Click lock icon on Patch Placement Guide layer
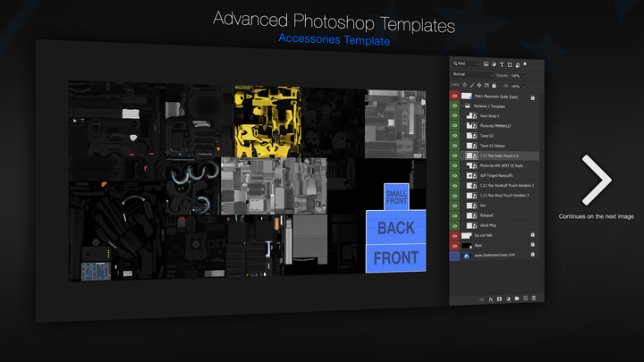Viewport: 644px width, 362px height. (x=533, y=97)
